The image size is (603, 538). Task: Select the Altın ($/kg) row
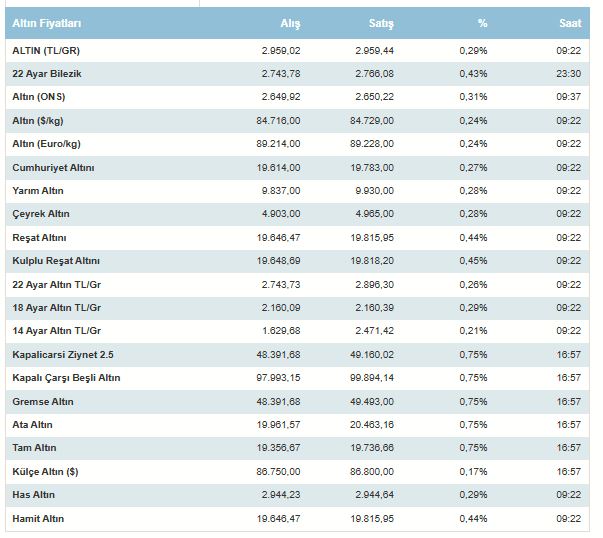point(297,120)
